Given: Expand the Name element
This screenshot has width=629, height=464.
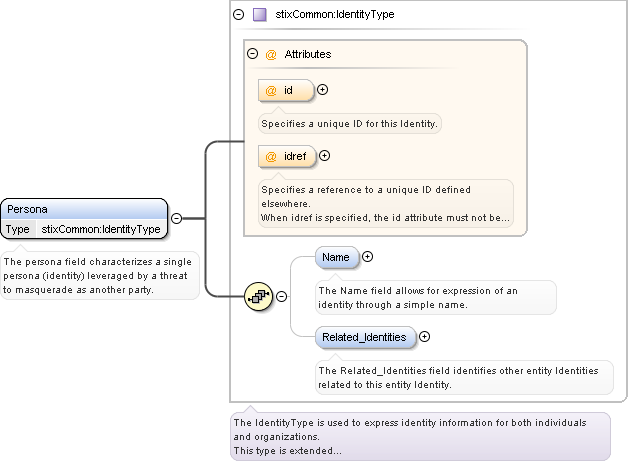Looking at the screenshot, I should tap(367, 257).
